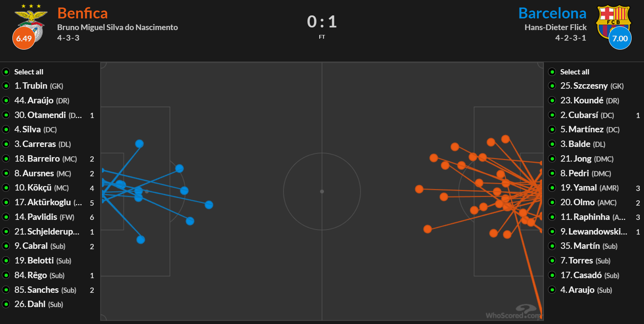Toggle the radio button beside 19. Yamal
The image size is (644, 324).
click(552, 188)
